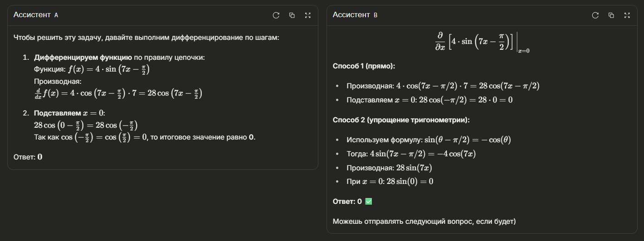Copy Ассистент B's answer
Viewport: 644px width, 241px height.
(x=611, y=15)
